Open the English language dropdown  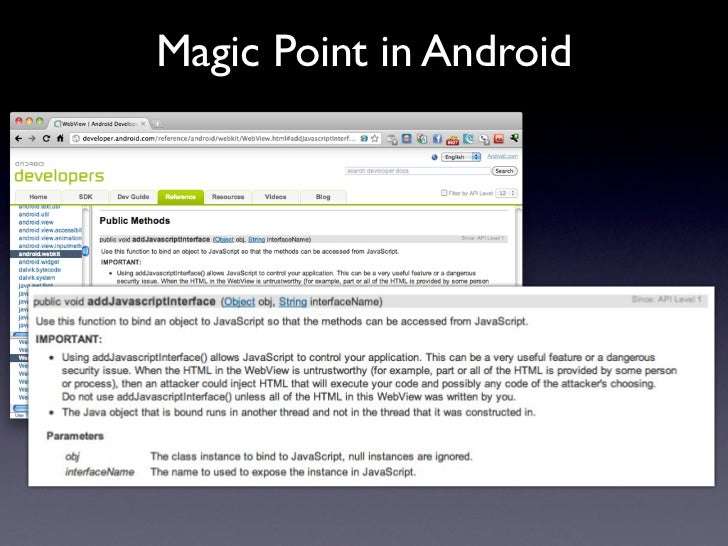click(461, 157)
